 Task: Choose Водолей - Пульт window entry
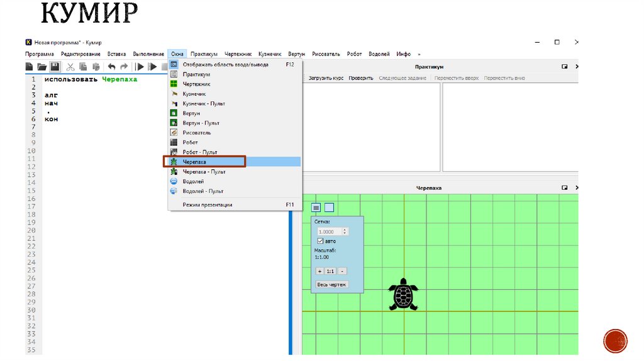coord(235,191)
